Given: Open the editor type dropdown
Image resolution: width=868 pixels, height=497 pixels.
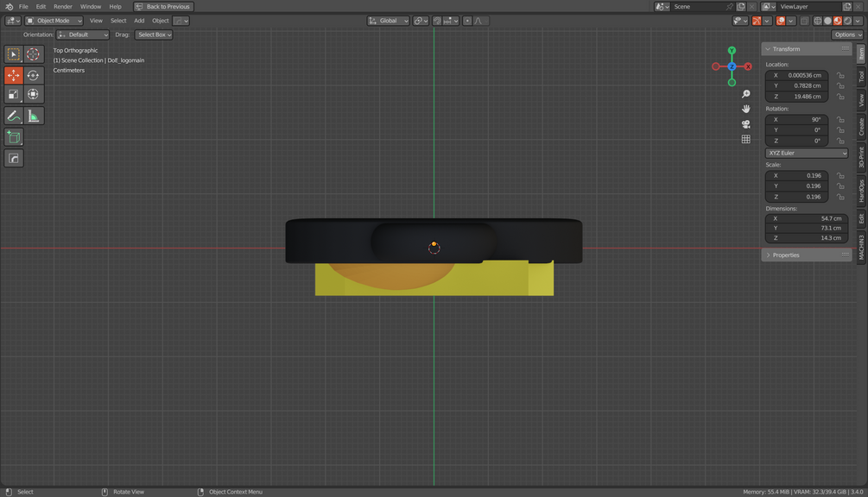Looking at the screenshot, I should [x=13, y=21].
